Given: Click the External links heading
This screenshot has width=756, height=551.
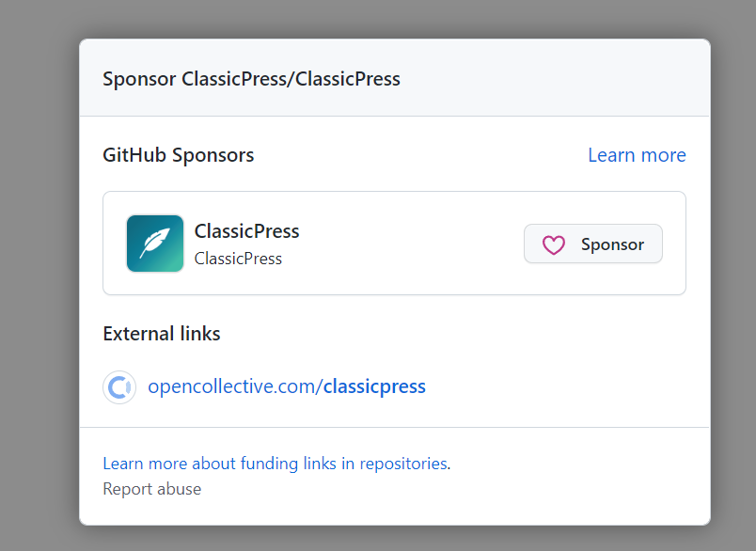Looking at the screenshot, I should (161, 334).
